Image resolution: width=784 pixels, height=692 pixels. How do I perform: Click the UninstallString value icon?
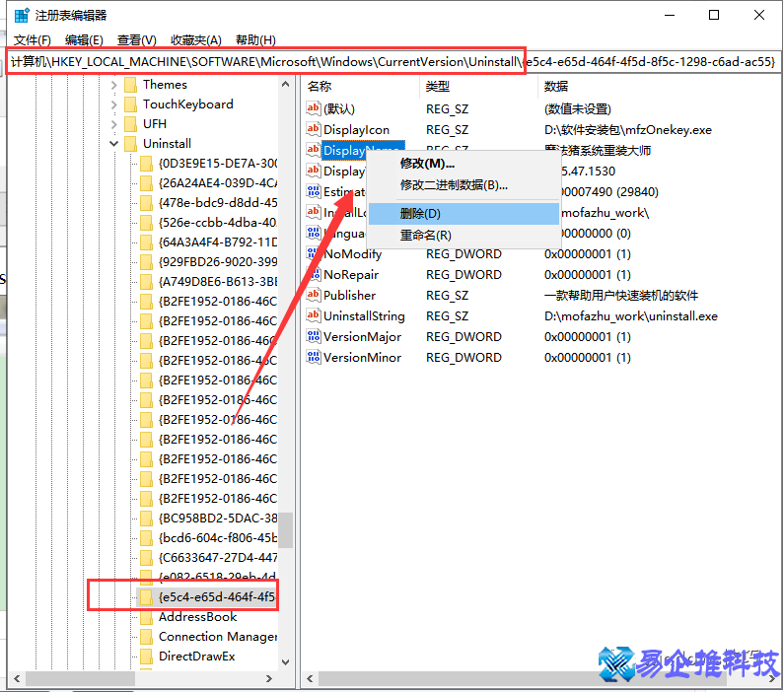(x=314, y=315)
